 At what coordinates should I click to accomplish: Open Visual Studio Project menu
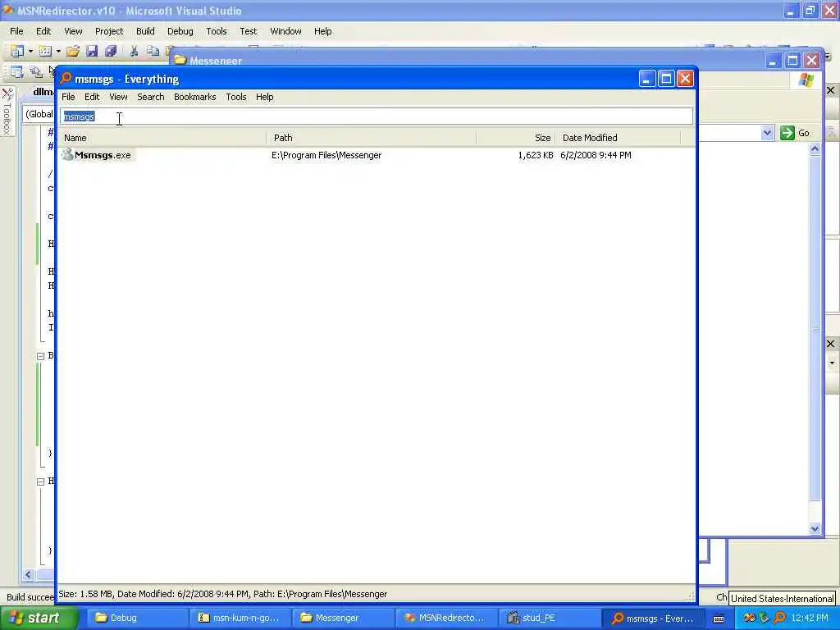coord(109,31)
